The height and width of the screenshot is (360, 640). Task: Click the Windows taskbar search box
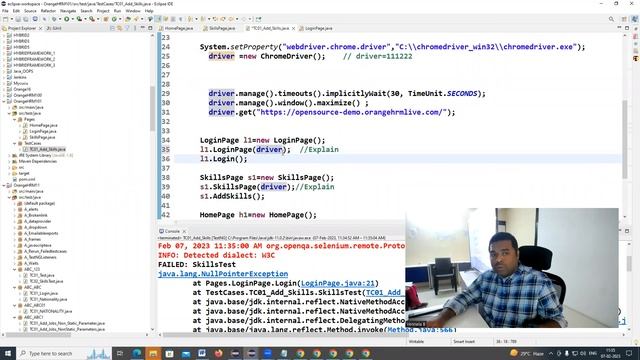64,353
